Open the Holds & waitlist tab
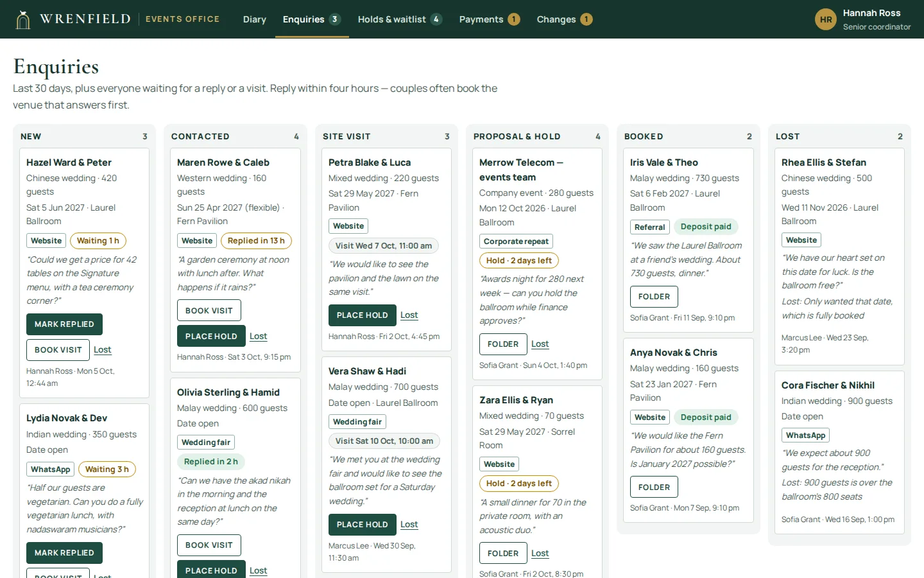Image resolution: width=924 pixels, height=578 pixels. pos(400,19)
